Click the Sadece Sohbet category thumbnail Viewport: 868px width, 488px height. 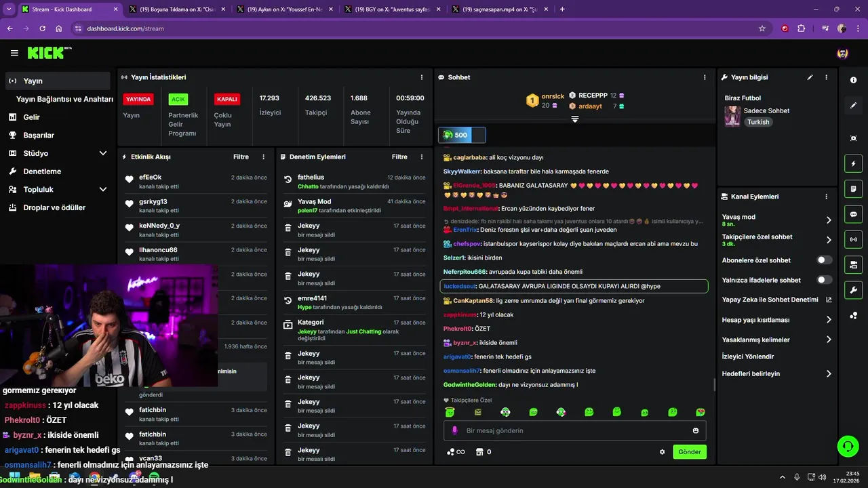(732, 116)
